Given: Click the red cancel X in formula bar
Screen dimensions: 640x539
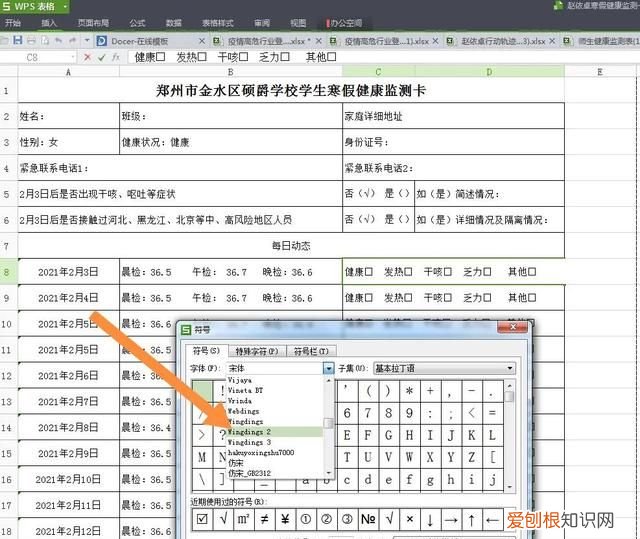Looking at the screenshot, I should coord(87,57).
